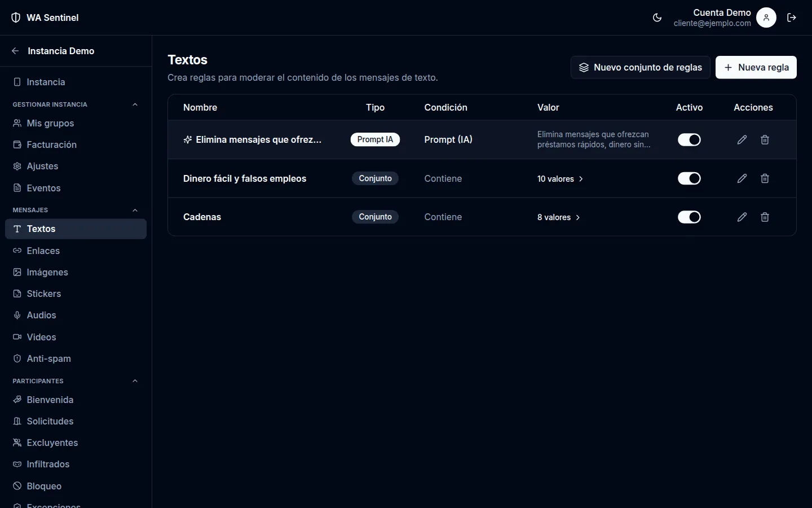Open the Instancia menu item

click(x=76, y=82)
